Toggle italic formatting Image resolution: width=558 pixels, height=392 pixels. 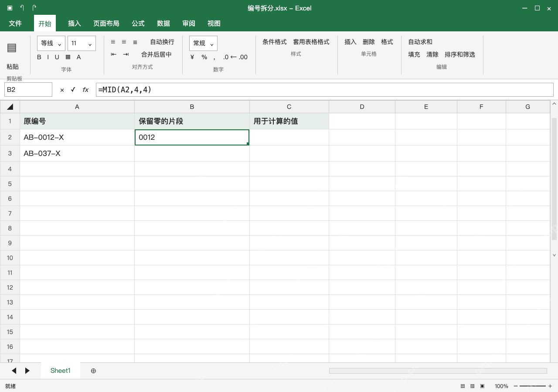tap(48, 57)
